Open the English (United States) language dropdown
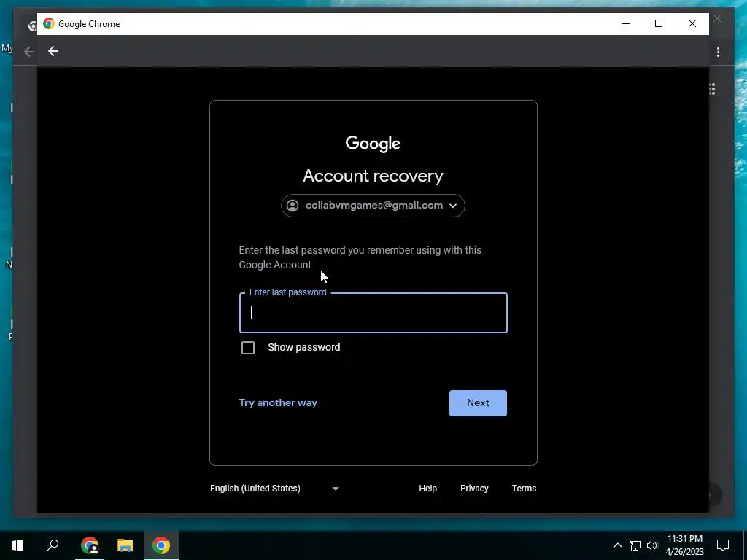The height and width of the screenshot is (560, 747). point(274,488)
